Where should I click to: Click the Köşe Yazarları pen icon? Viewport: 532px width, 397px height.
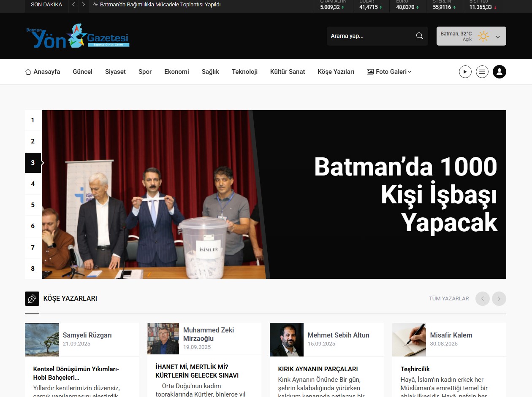[x=32, y=299]
